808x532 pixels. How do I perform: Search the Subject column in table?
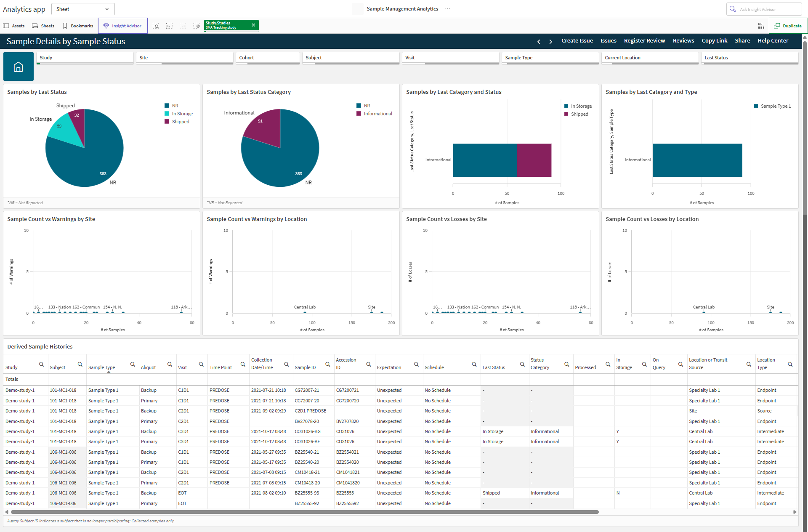click(80, 364)
